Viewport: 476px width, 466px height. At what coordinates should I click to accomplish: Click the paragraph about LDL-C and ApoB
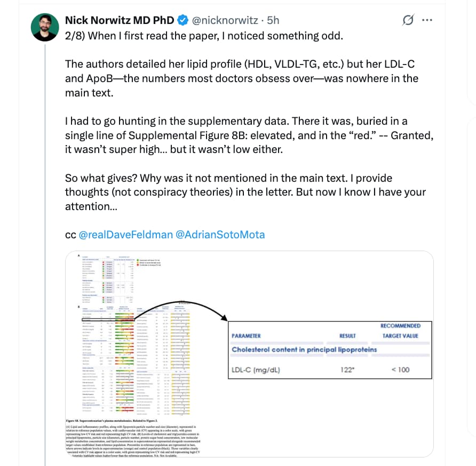[x=241, y=78]
